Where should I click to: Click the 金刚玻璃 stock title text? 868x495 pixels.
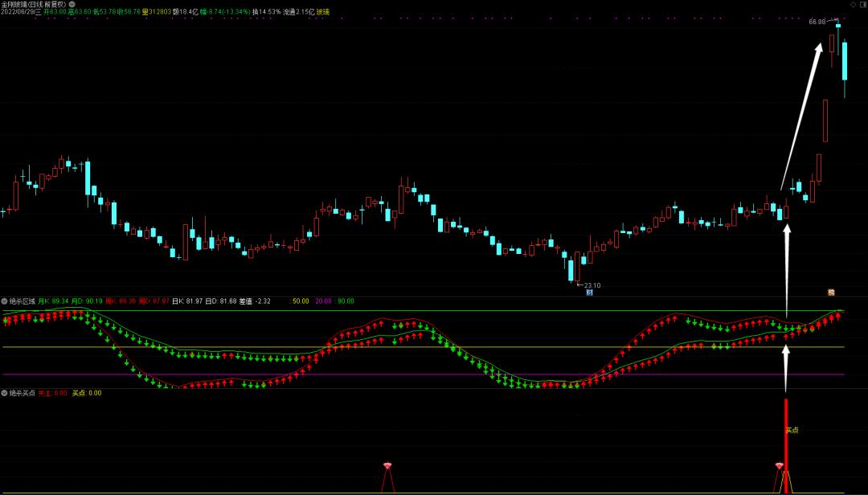[x=34, y=4]
